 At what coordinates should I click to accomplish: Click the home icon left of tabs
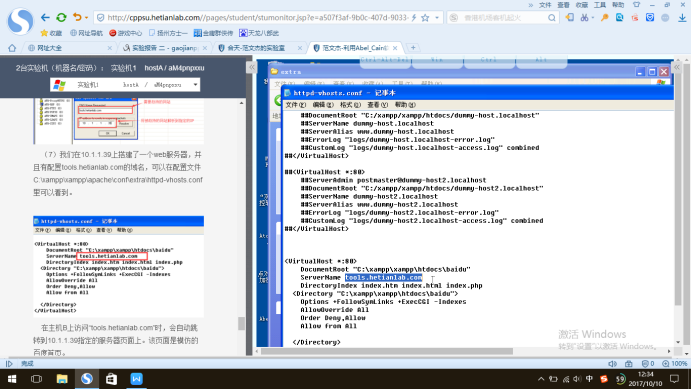point(12,48)
